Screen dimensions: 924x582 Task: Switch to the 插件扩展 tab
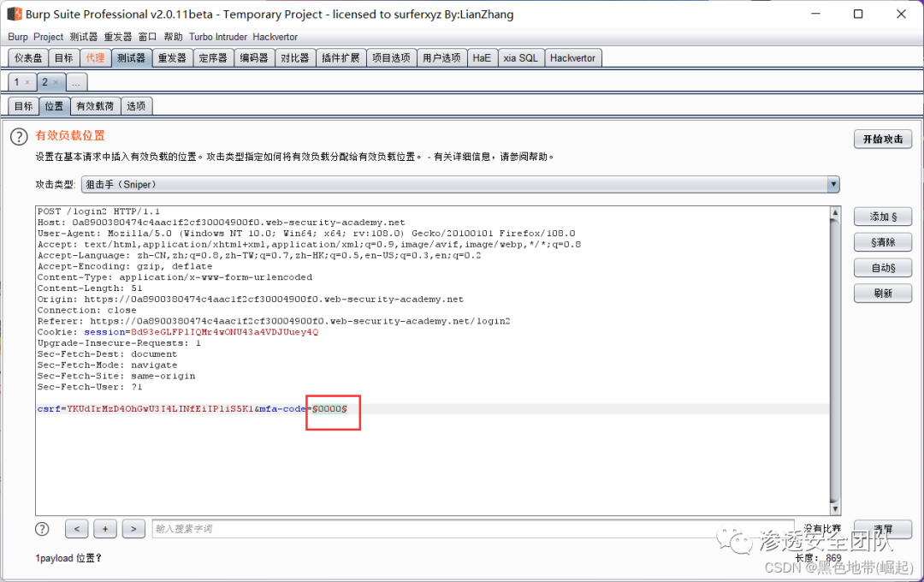click(x=341, y=58)
